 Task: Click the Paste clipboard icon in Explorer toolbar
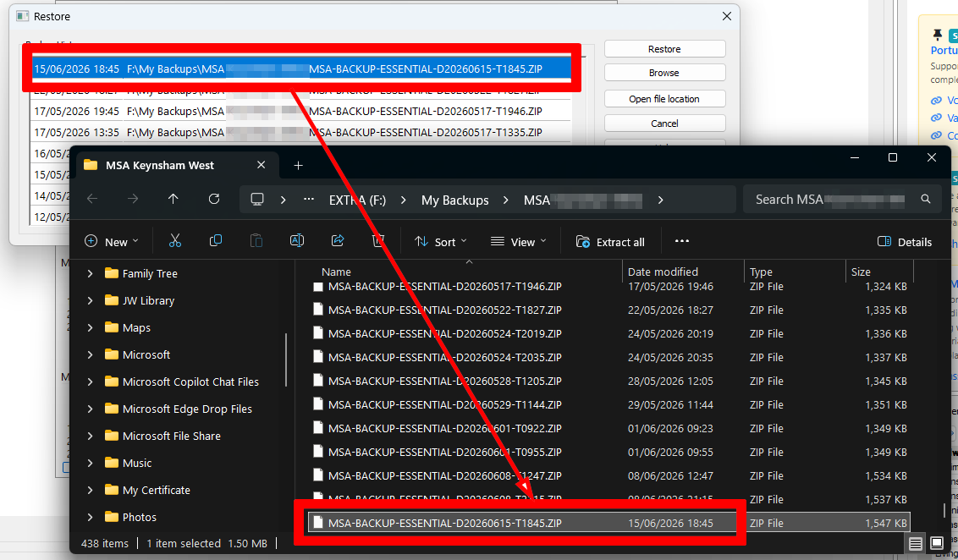point(256,241)
